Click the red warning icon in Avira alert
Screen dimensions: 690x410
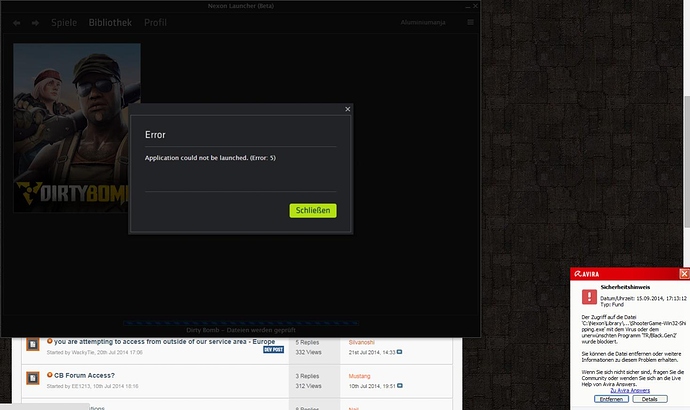coord(586,298)
